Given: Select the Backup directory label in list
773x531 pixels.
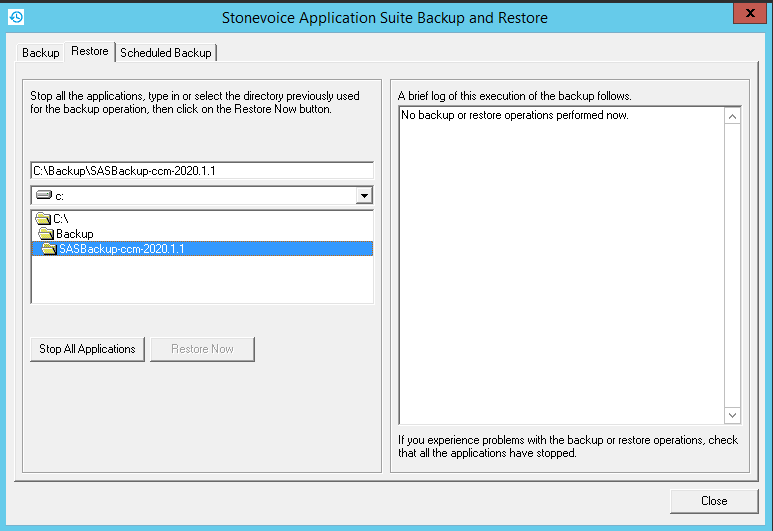Looking at the screenshot, I should pyautogui.click(x=75, y=234).
